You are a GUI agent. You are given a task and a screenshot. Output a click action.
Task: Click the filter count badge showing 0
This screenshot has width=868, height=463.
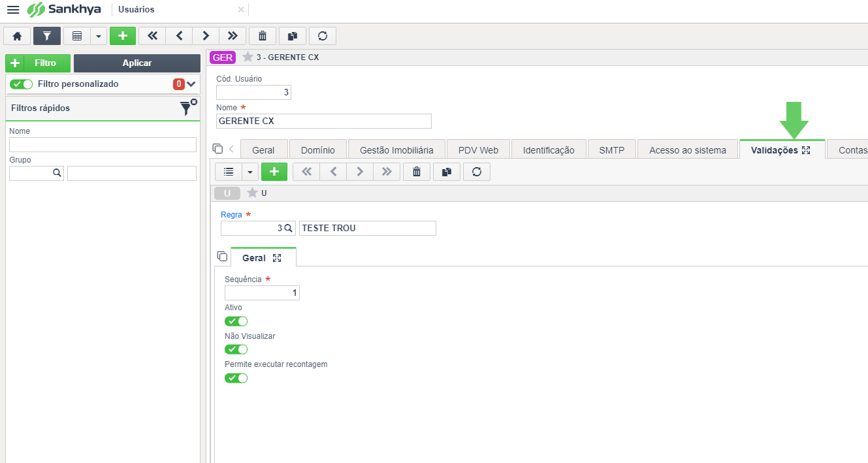pos(178,84)
